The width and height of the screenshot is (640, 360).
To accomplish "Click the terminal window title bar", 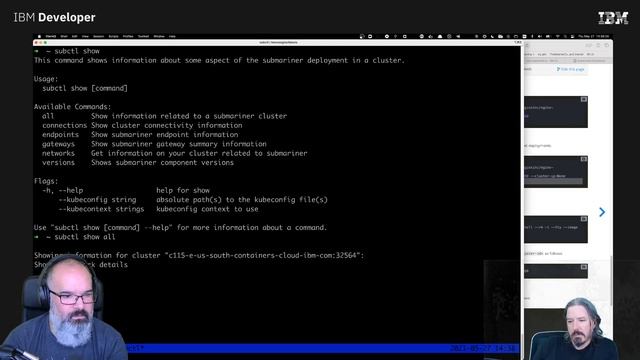I will click(x=278, y=42).
